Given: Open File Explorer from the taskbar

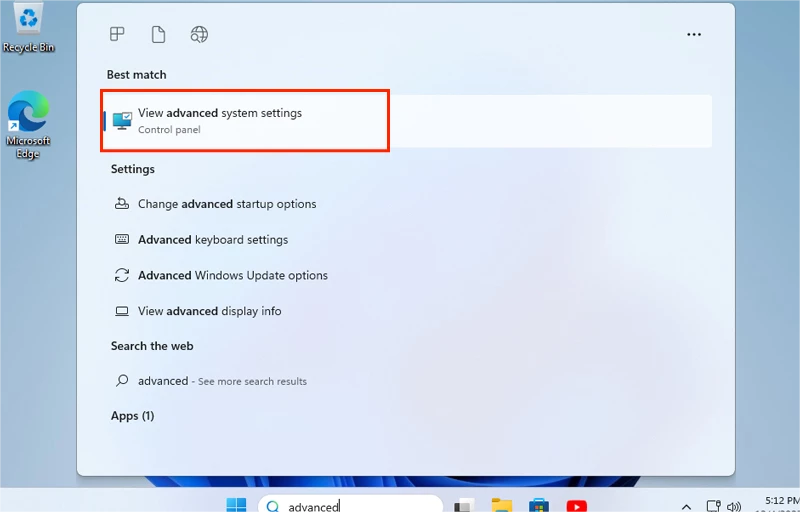Looking at the screenshot, I should click(x=502, y=505).
